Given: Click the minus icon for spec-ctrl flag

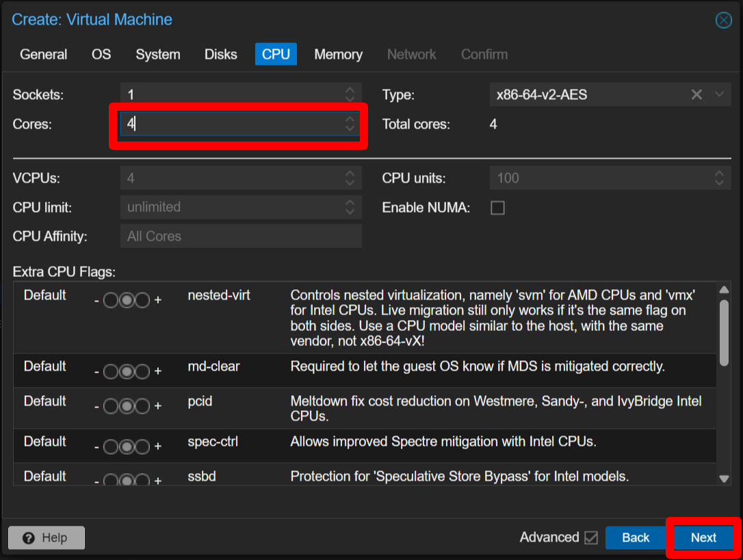Looking at the screenshot, I should (96, 447).
